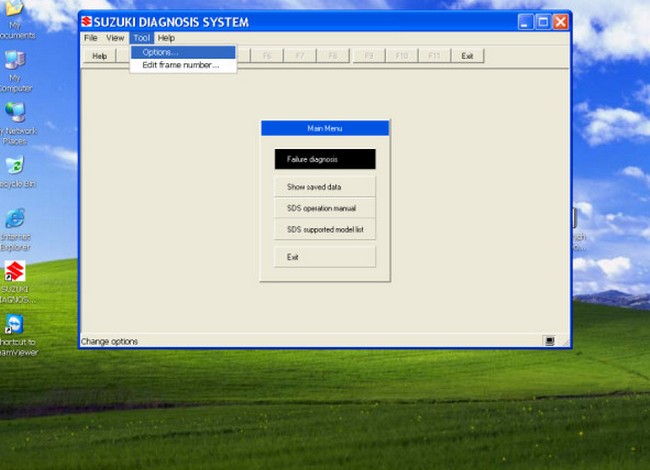The width and height of the screenshot is (650, 470).
Task: Click the F7 toolbar button
Action: coord(300,56)
